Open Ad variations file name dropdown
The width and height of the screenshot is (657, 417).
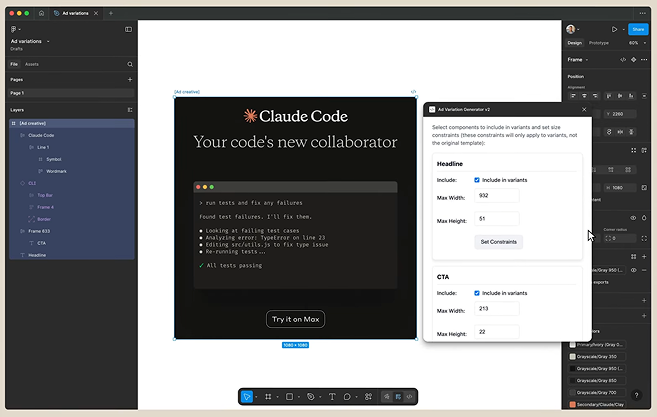(x=48, y=41)
